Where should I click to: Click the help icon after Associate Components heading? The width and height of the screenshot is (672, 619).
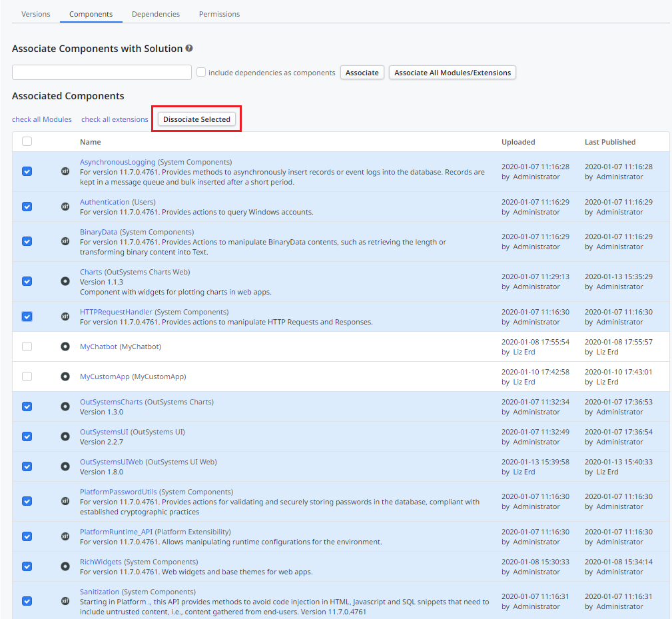point(190,48)
